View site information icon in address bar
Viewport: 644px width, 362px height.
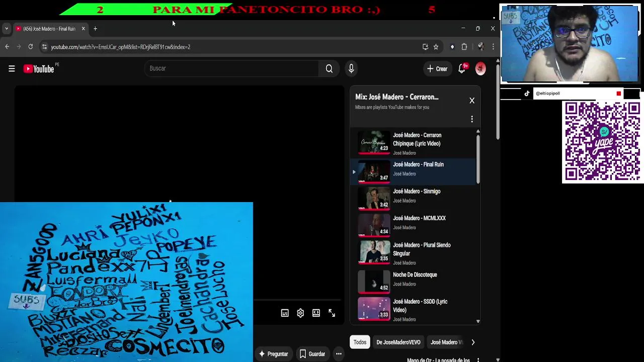point(44,47)
